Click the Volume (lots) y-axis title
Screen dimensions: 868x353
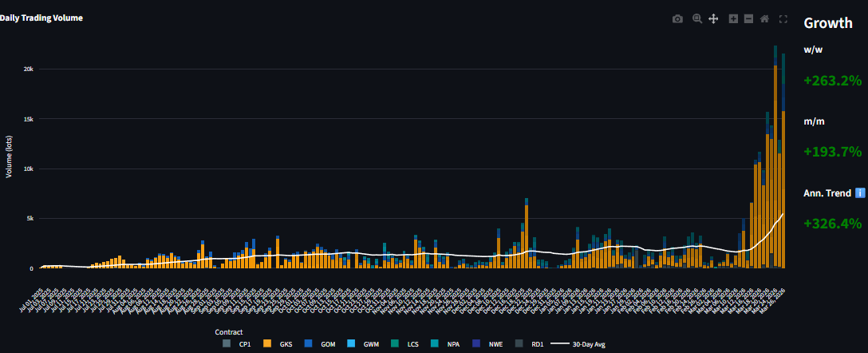click(8, 157)
